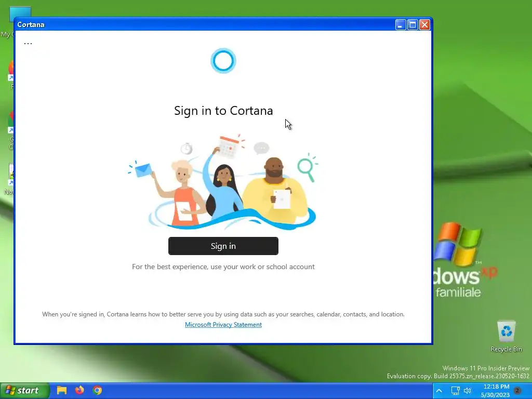Close the Cortana window
532x399 pixels.
pyautogui.click(x=425, y=25)
